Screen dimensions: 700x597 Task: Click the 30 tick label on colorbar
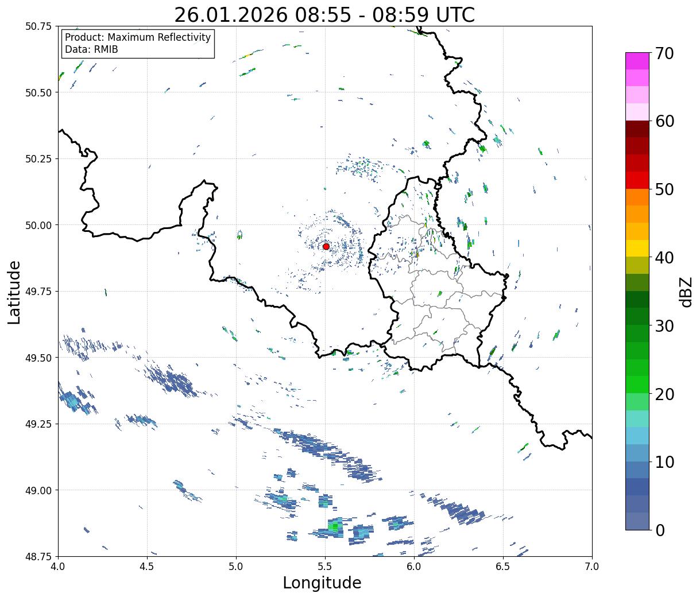pyautogui.click(x=664, y=326)
